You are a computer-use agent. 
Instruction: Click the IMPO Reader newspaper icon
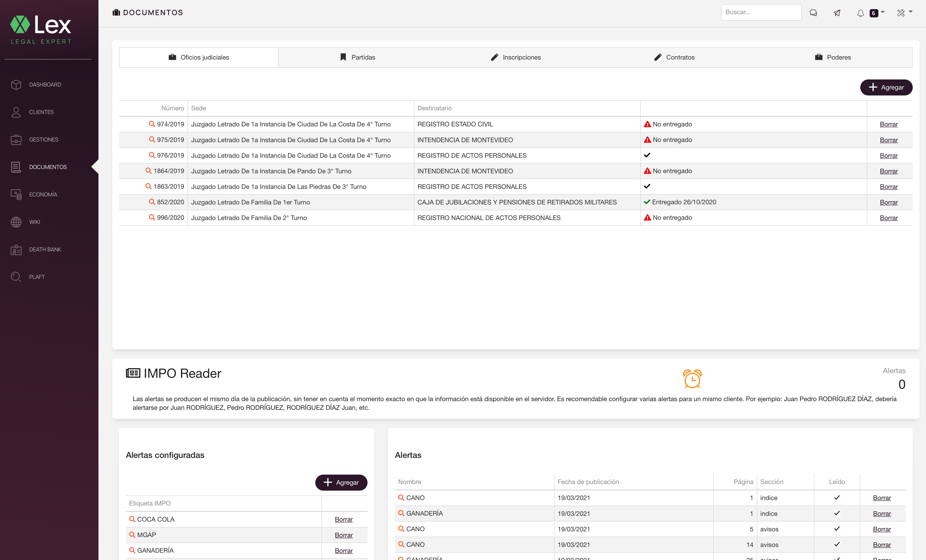click(x=133, y=373)
